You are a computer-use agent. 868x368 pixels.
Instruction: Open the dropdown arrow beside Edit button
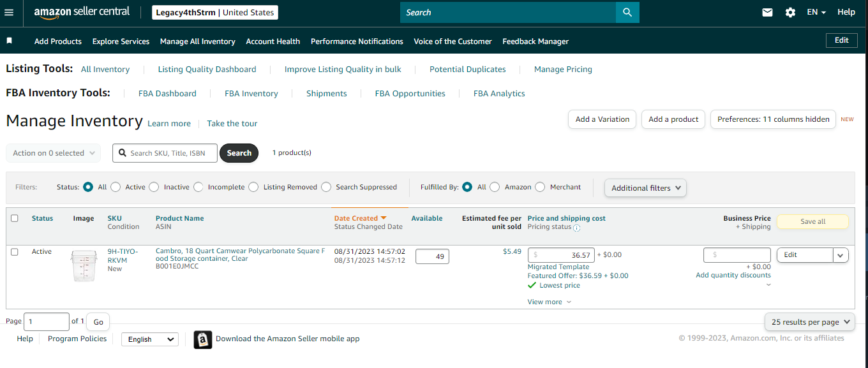tap(841, 255)
